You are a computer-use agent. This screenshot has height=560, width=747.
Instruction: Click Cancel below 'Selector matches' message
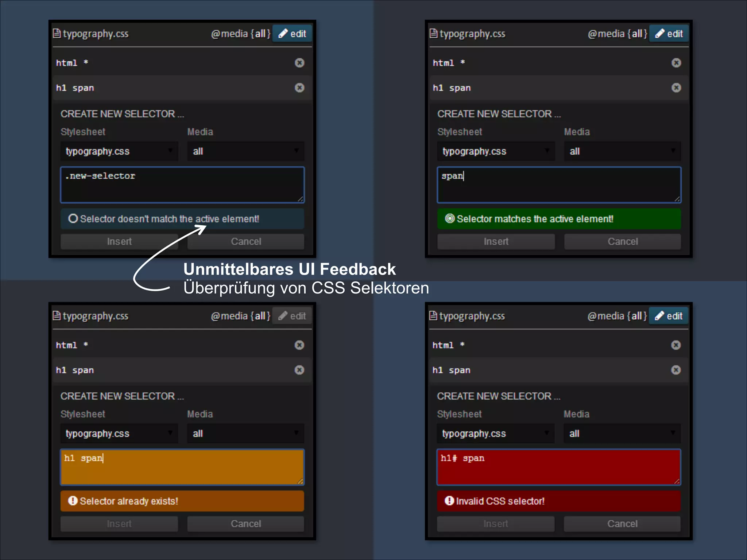coord(623,241)
